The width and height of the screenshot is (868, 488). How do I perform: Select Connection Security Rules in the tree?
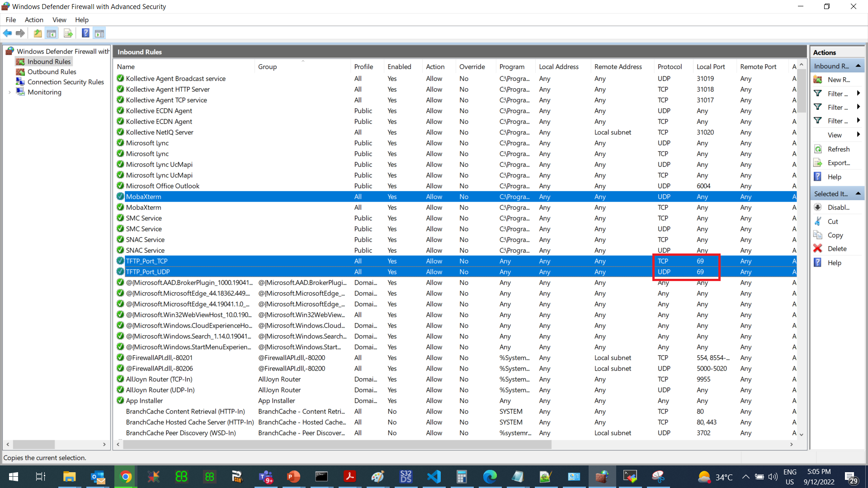click(x=66, y=82)
